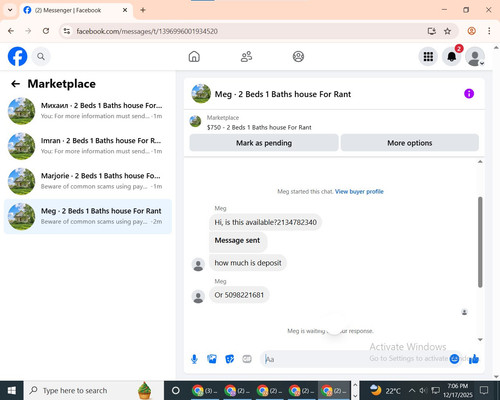Open the account profile avatar menu
The image size is (500, 400).
pos(475,56)
